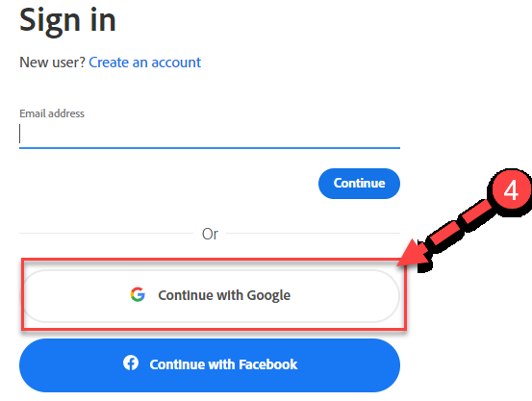Image resolution: width=532 pixels, height=401 pixels.
Task: Click the Email address field label
Action: tap(52, 113)
